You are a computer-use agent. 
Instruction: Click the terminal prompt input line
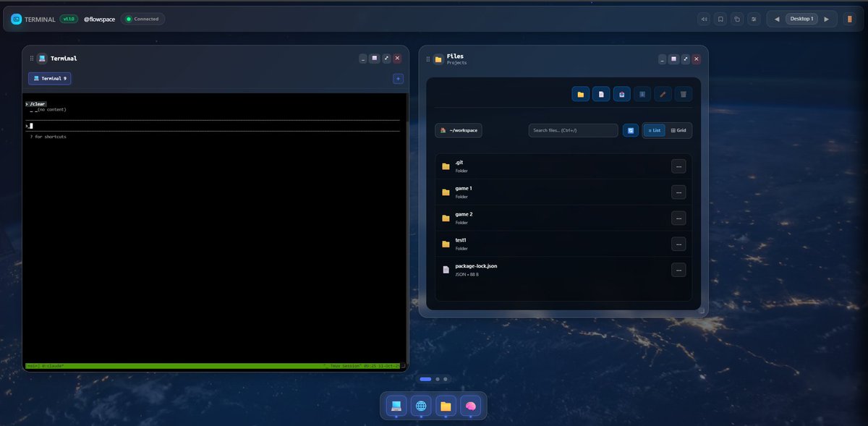(213, 126)
